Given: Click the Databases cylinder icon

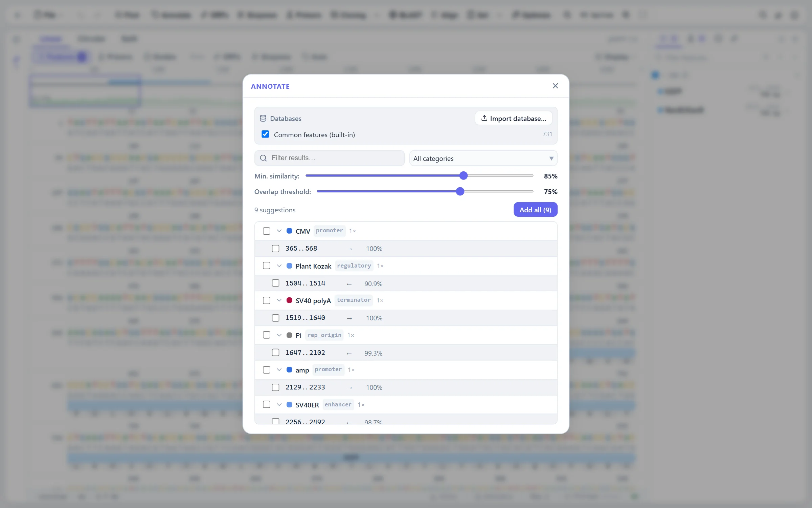Looking at the screenshot, I should (x=263, y=119).
